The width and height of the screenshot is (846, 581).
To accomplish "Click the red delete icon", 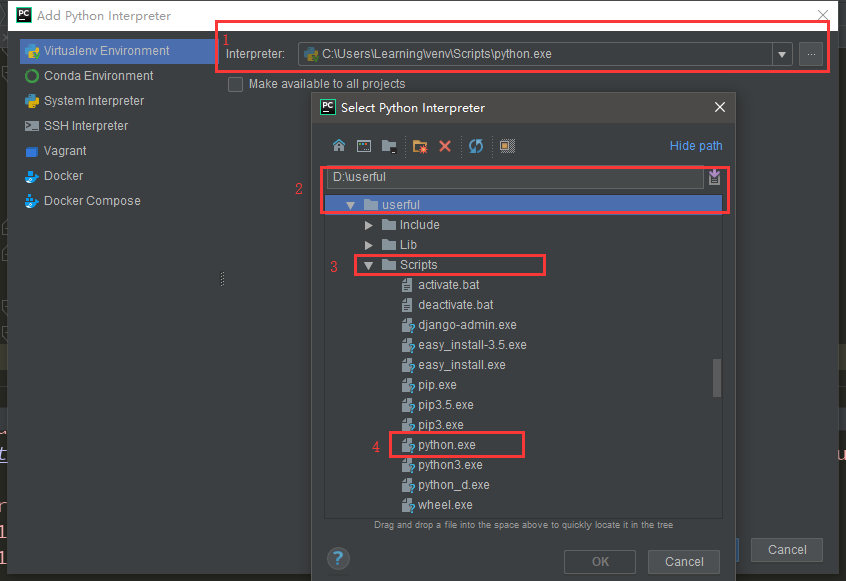I will (445, 146).
